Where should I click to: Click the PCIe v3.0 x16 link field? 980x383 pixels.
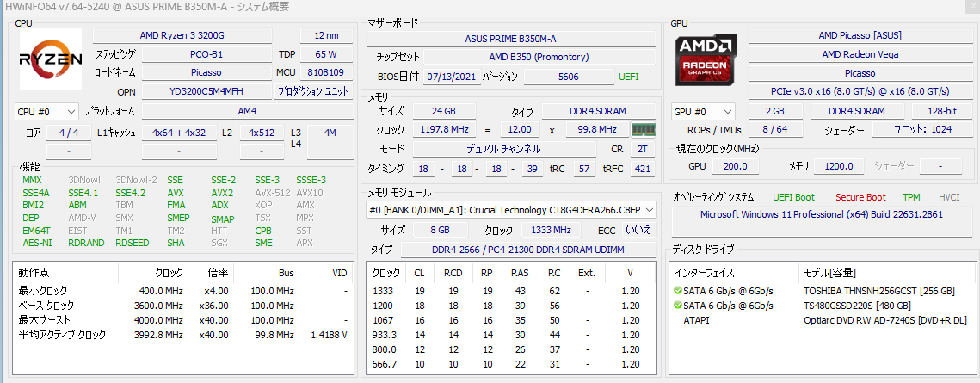[x=860, y=92]
